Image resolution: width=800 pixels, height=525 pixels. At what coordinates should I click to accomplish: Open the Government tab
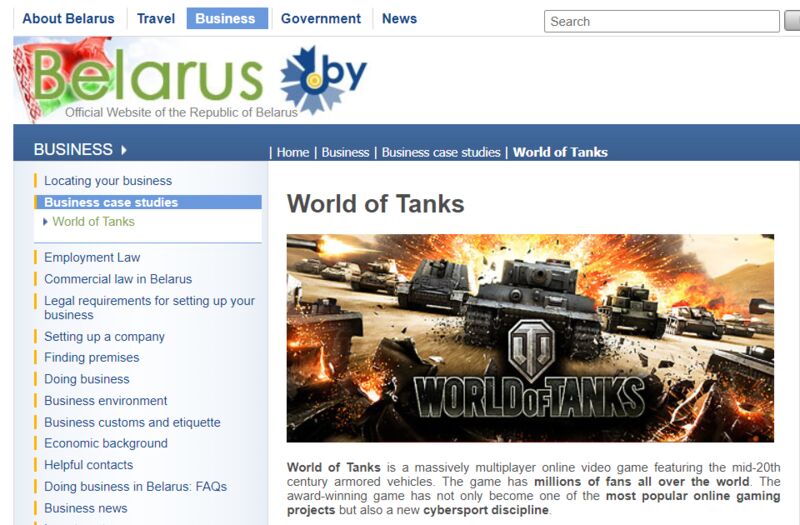click(x=321, y=19)
